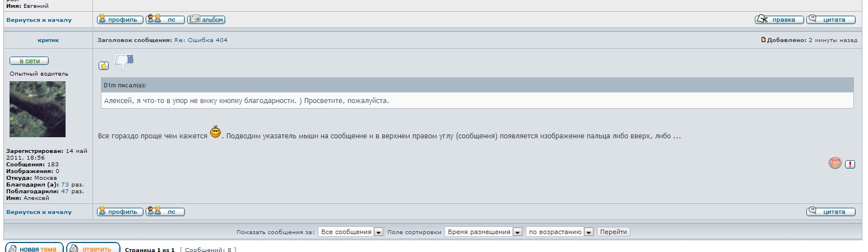This screenshot has width=868, height=252.
Task: Click правка to edit the upper post
Action: coord(779,20)
